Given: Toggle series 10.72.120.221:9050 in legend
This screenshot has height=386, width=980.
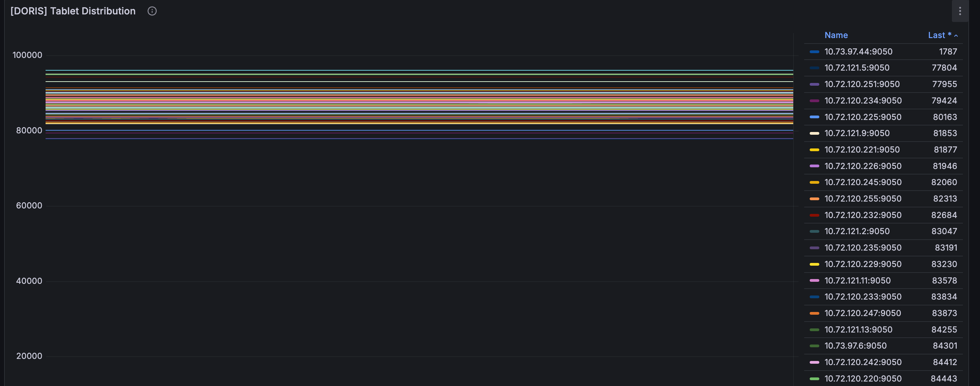Looking at the screenshot, I should click(862, 149).
